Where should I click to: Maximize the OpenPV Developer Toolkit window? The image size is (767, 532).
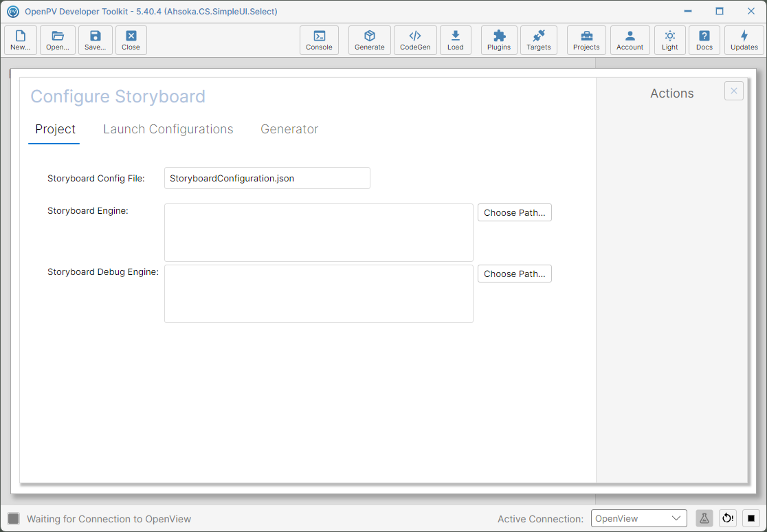pyautogui.click(x=720, y=11)
